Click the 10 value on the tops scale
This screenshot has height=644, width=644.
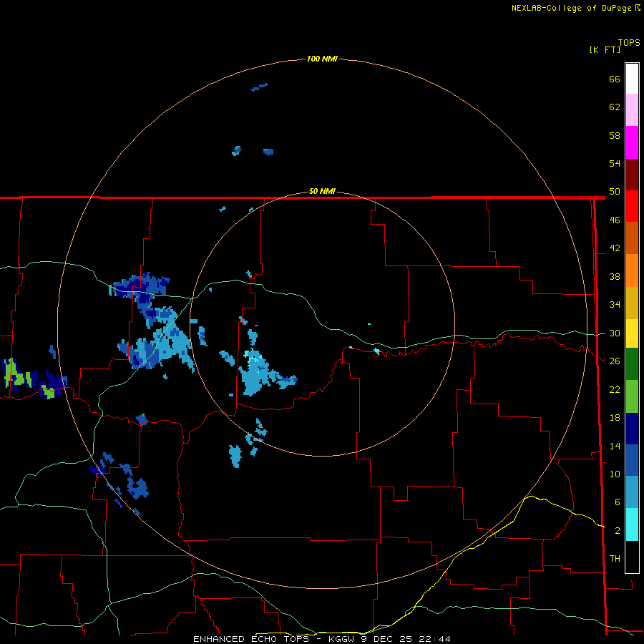(x=615, y=474)
